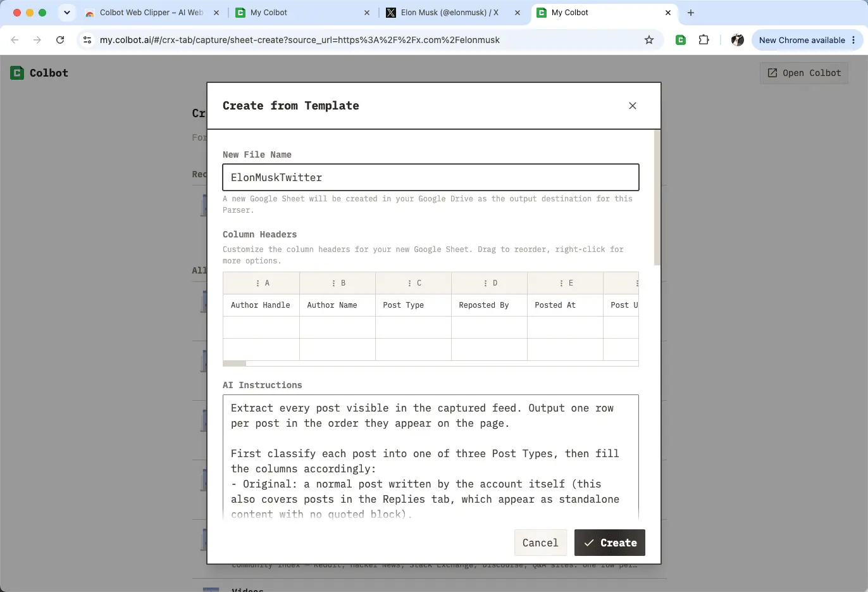This screenshot has height=592, width=868.
Task: Click the X favicon on Elon Musk tab
Action: [x=391, y=13]
